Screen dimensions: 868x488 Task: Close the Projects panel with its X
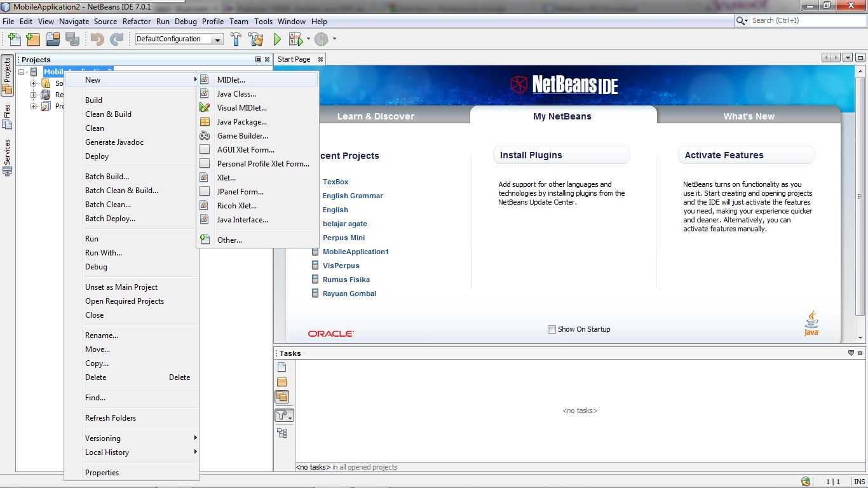[x=267, y=59]
